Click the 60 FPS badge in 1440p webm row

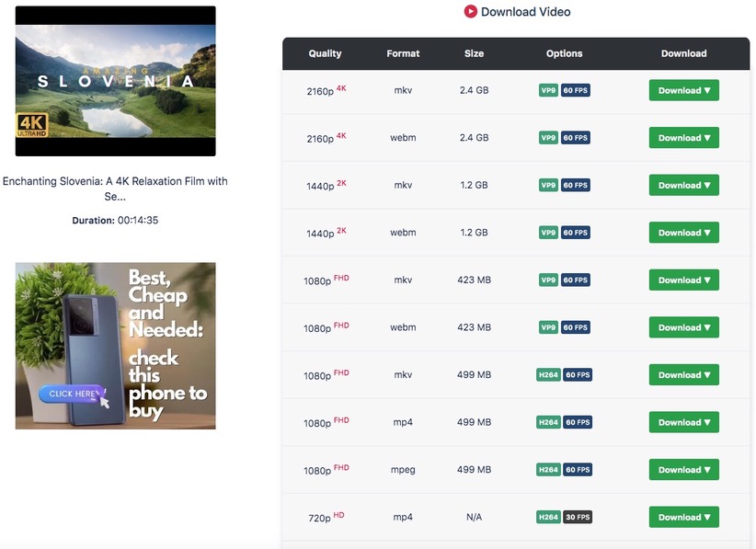[x=576, y=233]
